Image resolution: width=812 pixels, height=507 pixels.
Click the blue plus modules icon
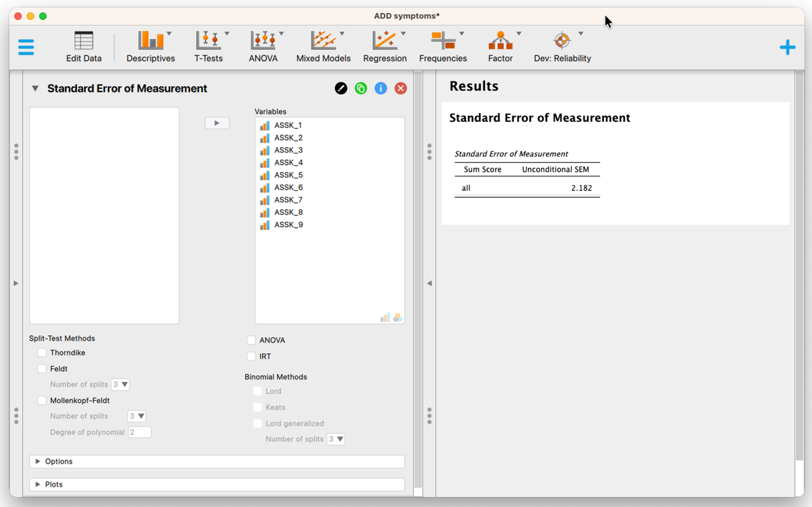click(x=787, y=47)
